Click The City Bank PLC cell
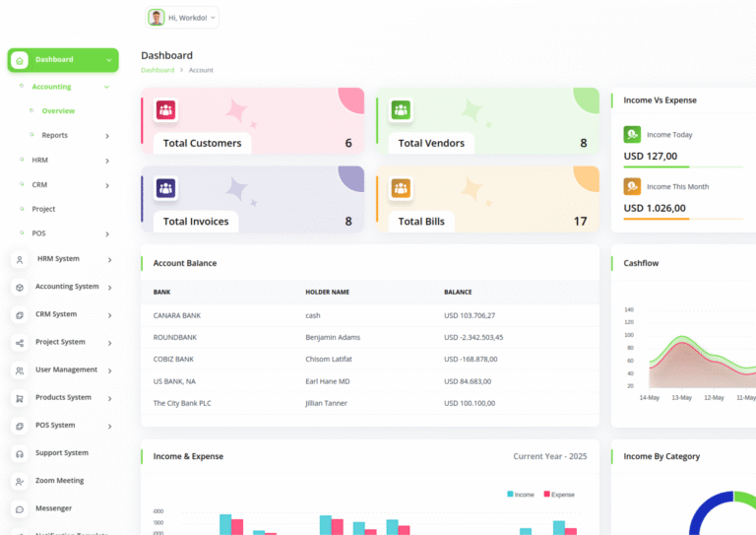This screenshot has height=535, width=756. click(x=182, y=403)
